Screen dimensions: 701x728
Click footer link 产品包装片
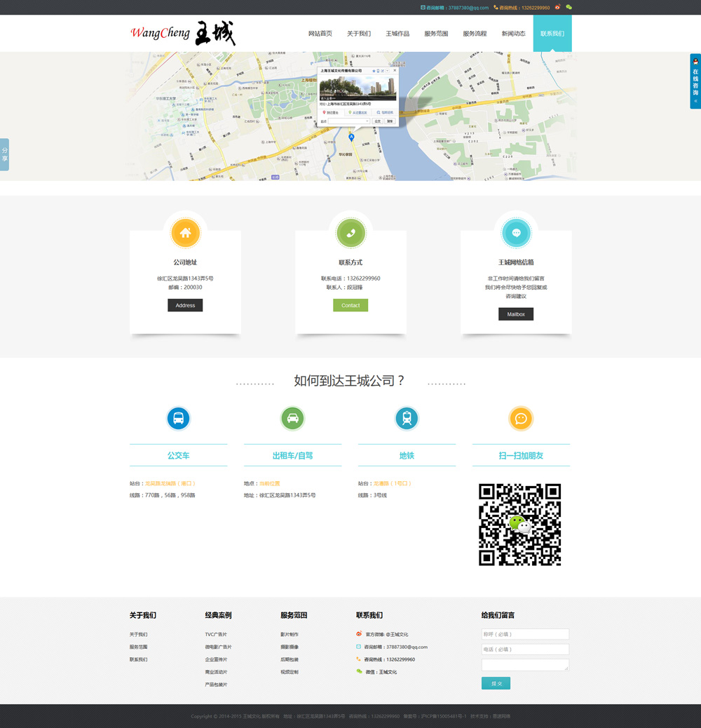coord(216,685)
